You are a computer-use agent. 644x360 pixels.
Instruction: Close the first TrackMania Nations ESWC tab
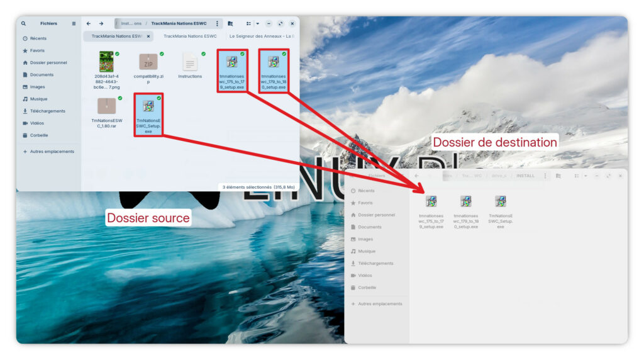tap(148, 36)
